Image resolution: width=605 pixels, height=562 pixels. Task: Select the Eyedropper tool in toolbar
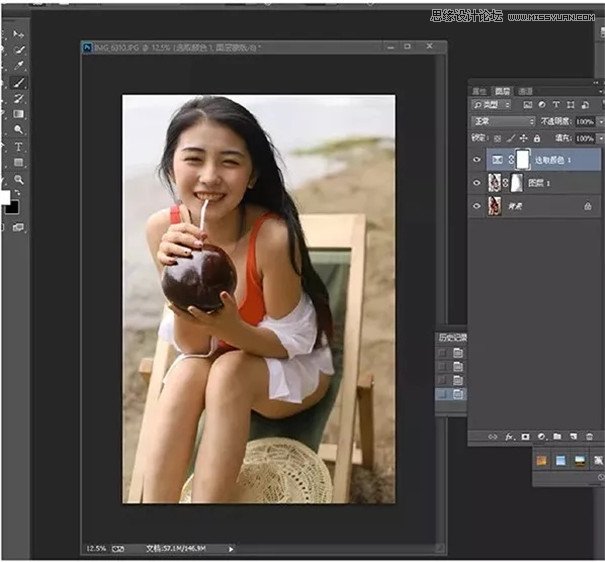(x=19, y=65)
